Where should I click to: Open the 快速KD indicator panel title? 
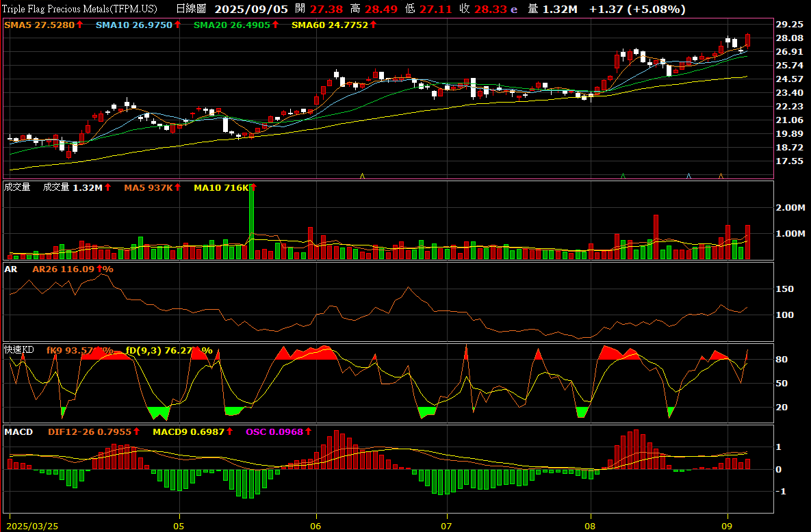tap(19, 350)
